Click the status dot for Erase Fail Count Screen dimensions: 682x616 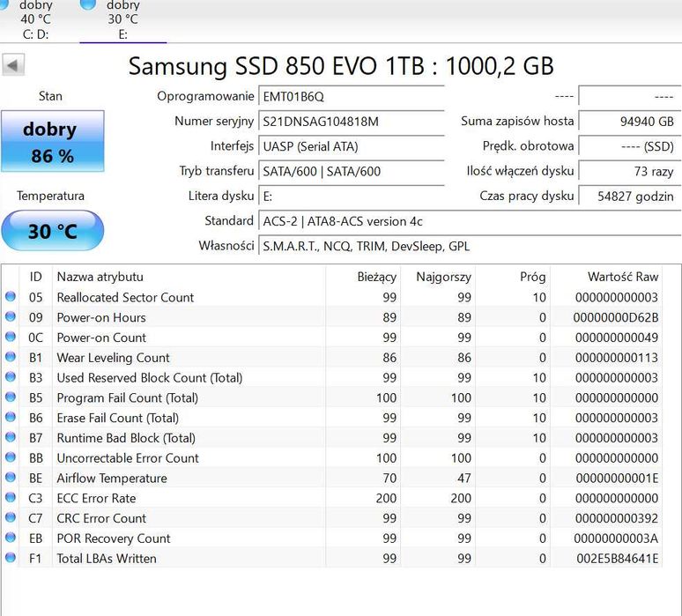pos(11,417)
